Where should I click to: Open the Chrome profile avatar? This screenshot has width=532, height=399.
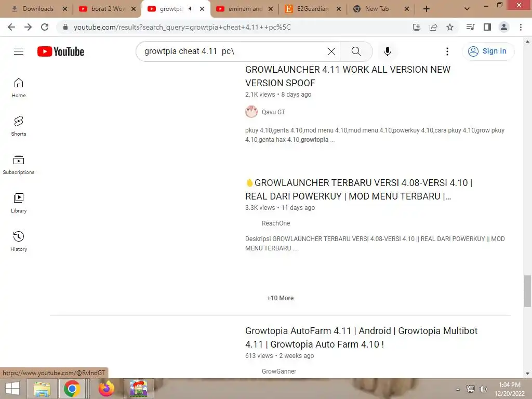(x=504, y=27)
